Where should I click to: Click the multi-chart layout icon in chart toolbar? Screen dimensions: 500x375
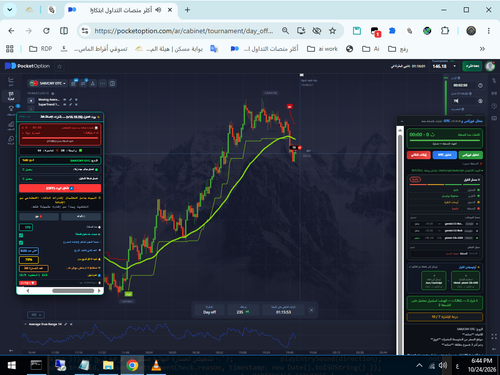click(x=112, y=83)
